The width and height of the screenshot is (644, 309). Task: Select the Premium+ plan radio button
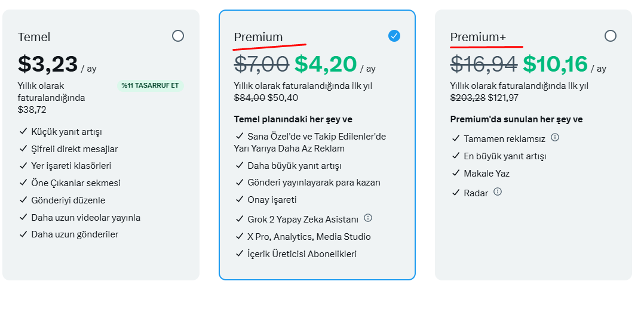(x=611, y=36)
